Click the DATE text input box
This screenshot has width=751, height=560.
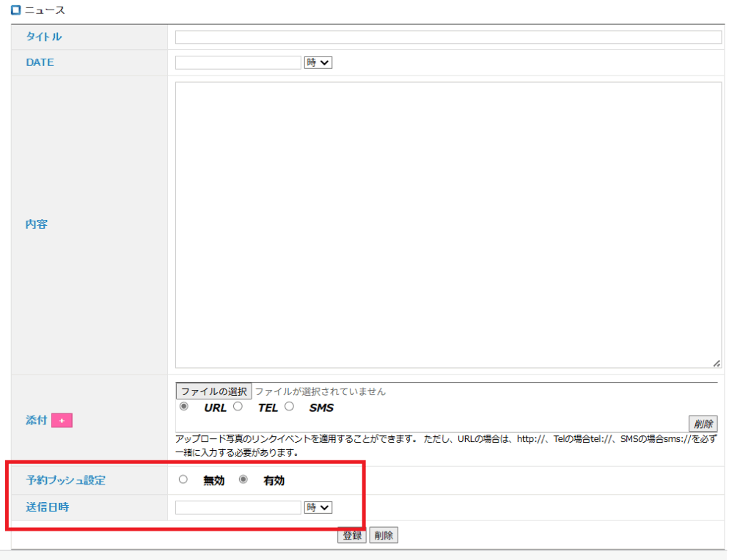[x=238, y=63]
